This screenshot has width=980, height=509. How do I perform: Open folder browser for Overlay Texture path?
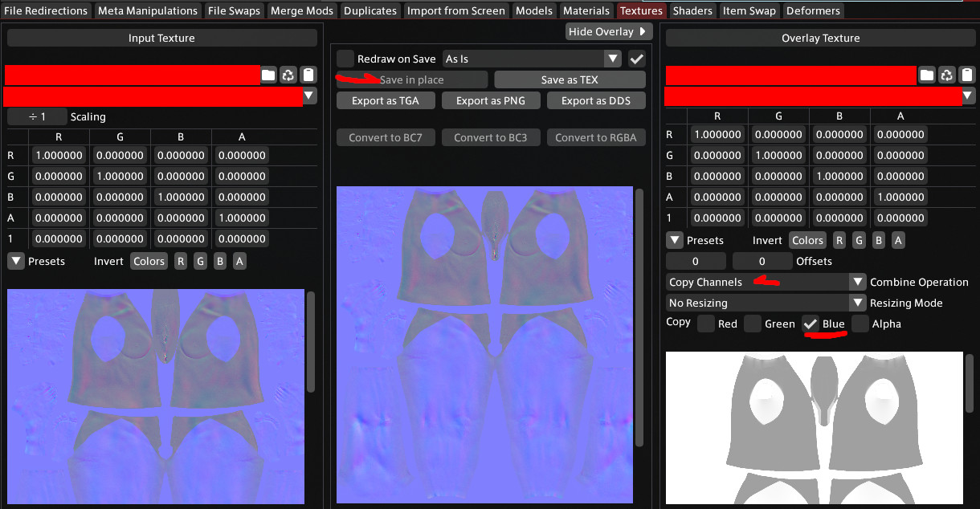(927, 75)
